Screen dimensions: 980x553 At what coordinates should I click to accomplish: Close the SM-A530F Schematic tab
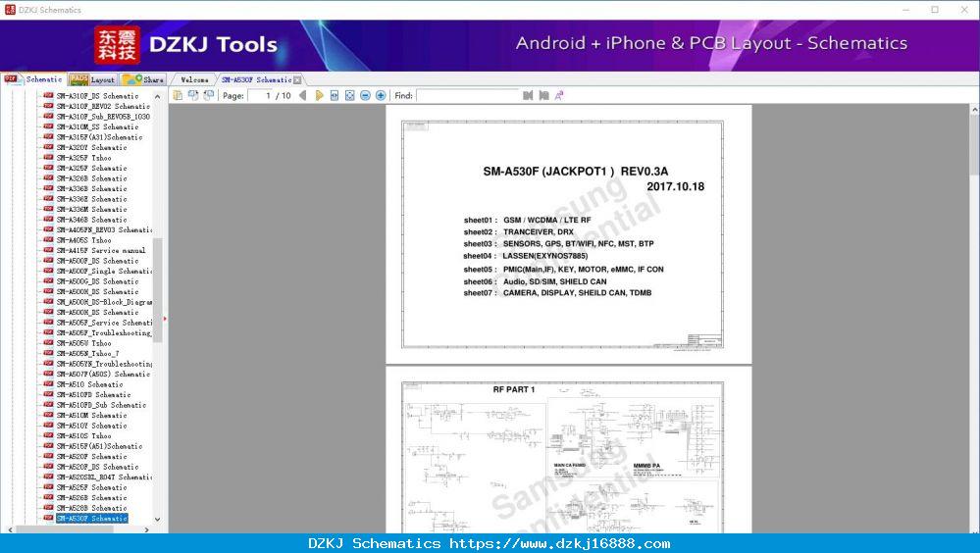(297, 80)
